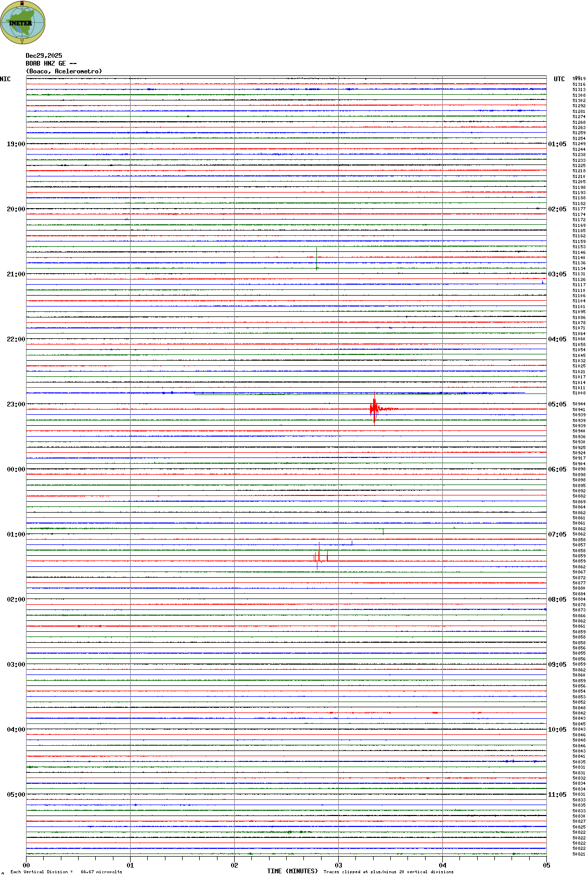Click the INETER globe logo
Viewport: 588px width, 879px height.
click(x=23, y=23)
